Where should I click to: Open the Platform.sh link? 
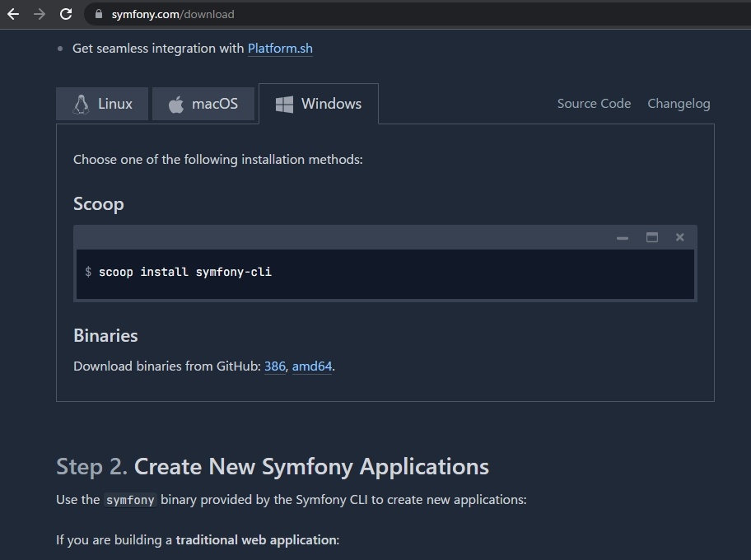pos(280,49)
